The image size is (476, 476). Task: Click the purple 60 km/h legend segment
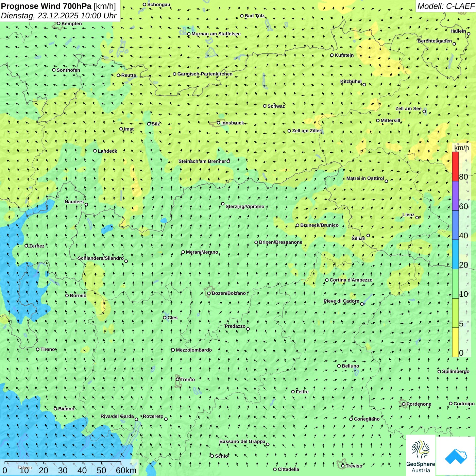pos(455,196)
